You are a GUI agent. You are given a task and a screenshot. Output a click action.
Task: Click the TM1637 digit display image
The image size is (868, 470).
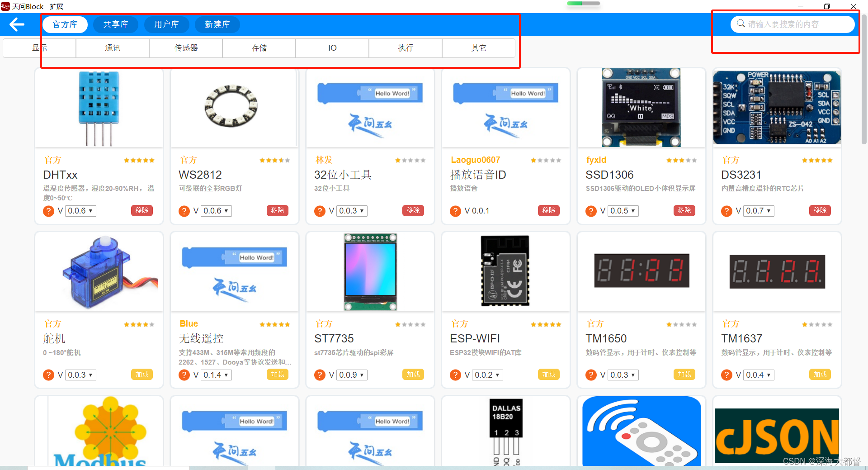tap(777, 271)
